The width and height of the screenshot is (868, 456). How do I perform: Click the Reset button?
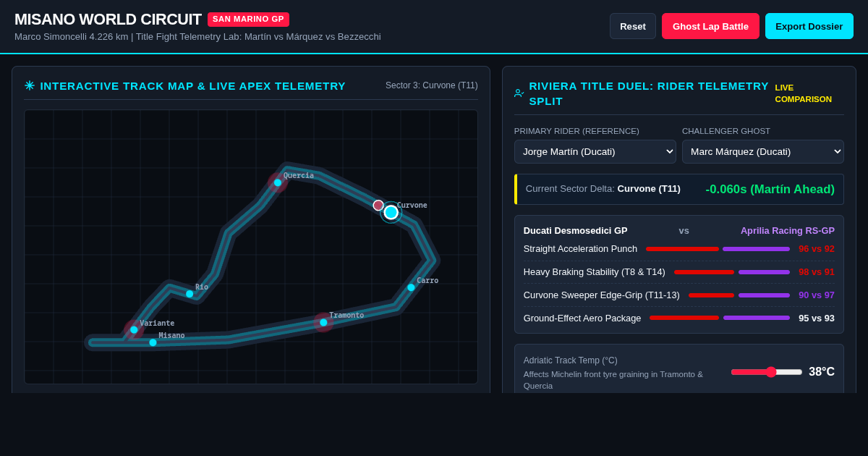(633, 26)
